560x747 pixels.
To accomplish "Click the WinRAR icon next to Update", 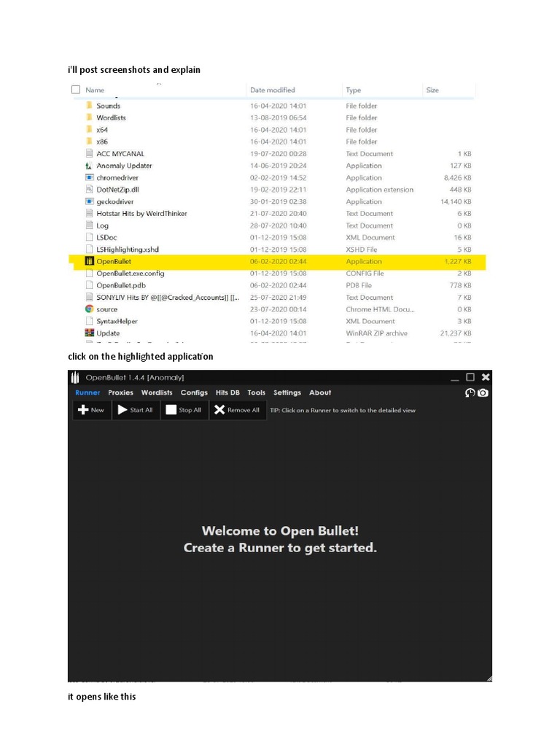I will coord(89,333).
